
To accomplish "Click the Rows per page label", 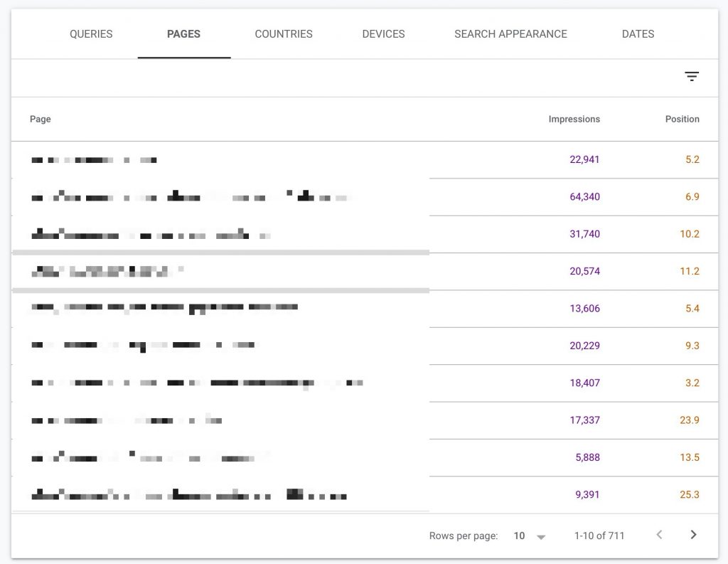I will 464,536.
